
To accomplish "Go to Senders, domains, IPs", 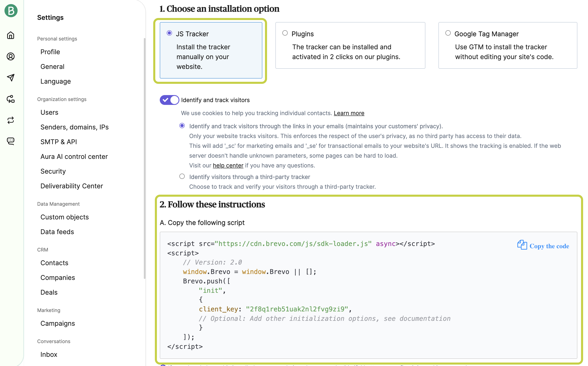I will pyautogui.click(x=74, y=127).
